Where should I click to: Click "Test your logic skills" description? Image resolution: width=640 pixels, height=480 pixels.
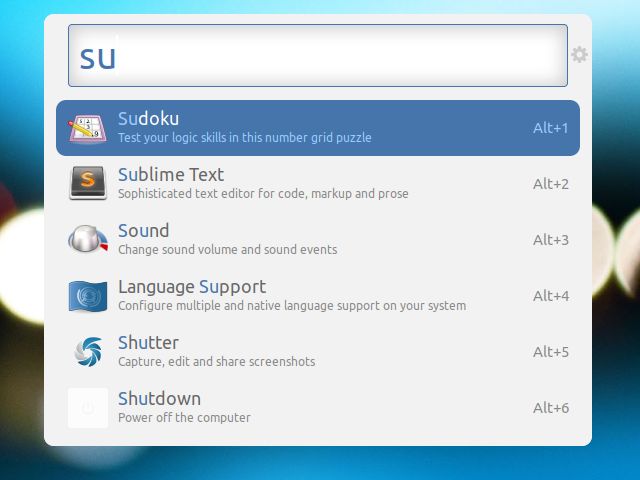pos(245,138)
